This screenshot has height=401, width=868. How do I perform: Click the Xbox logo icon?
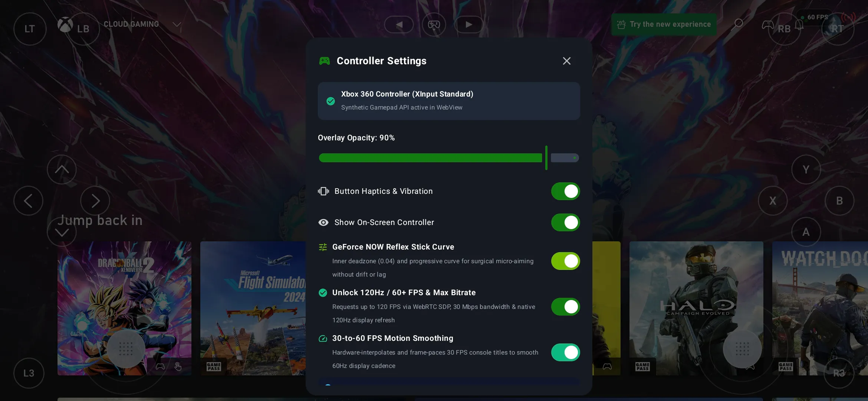point(65,25)
